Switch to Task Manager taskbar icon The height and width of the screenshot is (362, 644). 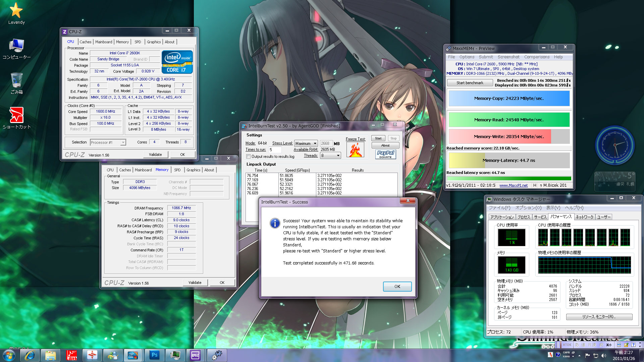[175, 355]
